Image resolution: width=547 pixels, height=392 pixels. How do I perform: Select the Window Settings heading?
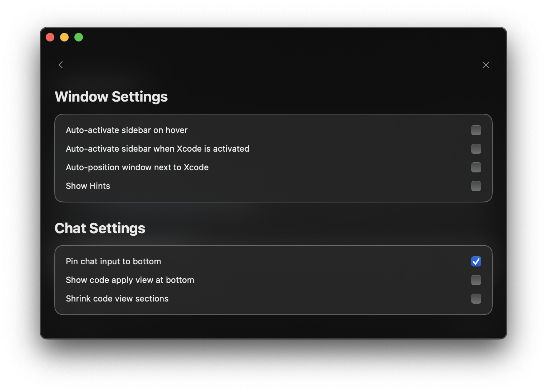click(x=111, y=96)
